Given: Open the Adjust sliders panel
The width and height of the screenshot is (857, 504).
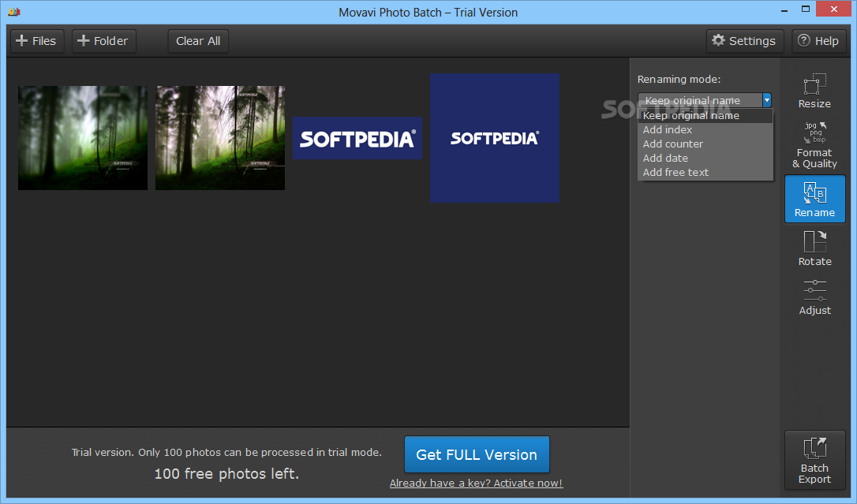Looking at the screenshot, I should (x=814, y=297).
